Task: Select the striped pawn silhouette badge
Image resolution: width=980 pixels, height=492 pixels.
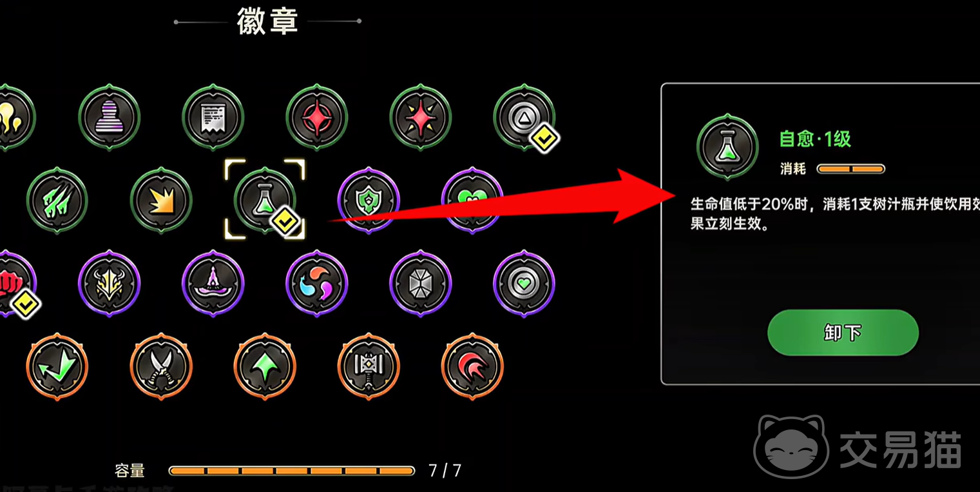Action: pos(109,118)
